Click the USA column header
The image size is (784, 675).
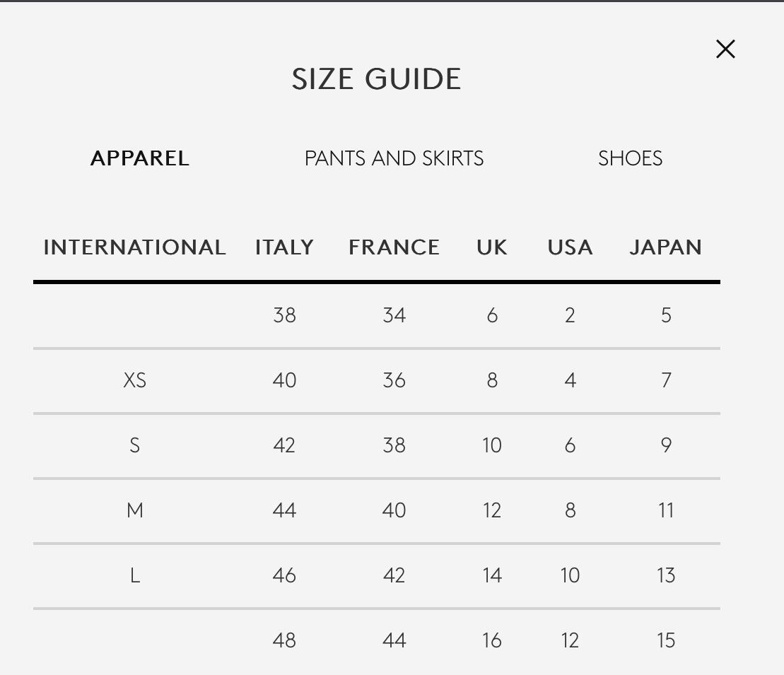pos(570,247)
